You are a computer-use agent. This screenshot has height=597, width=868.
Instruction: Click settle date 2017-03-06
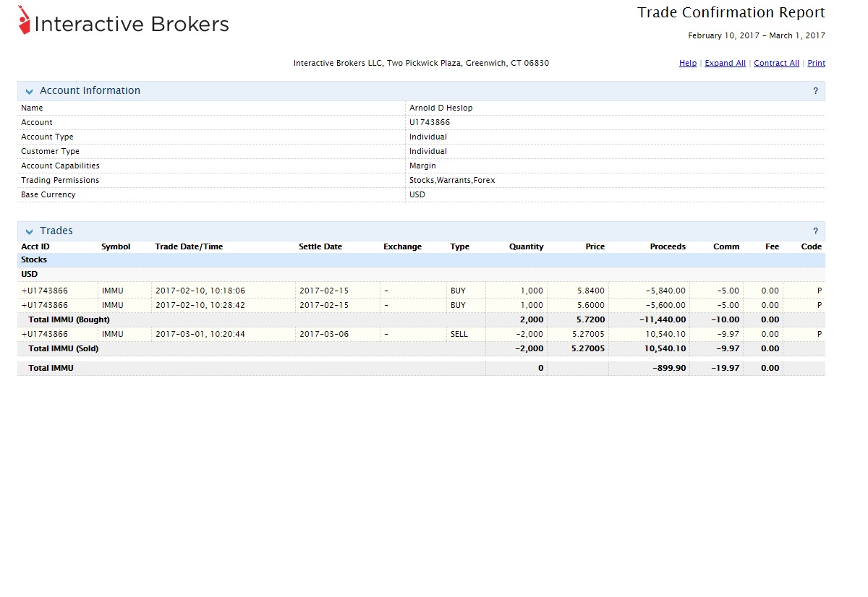click(324, 334)
